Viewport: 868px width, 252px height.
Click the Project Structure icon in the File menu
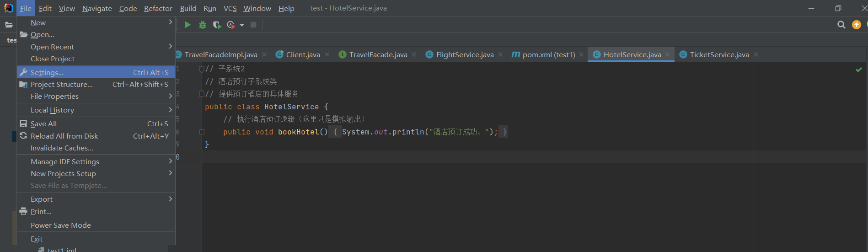24,85
